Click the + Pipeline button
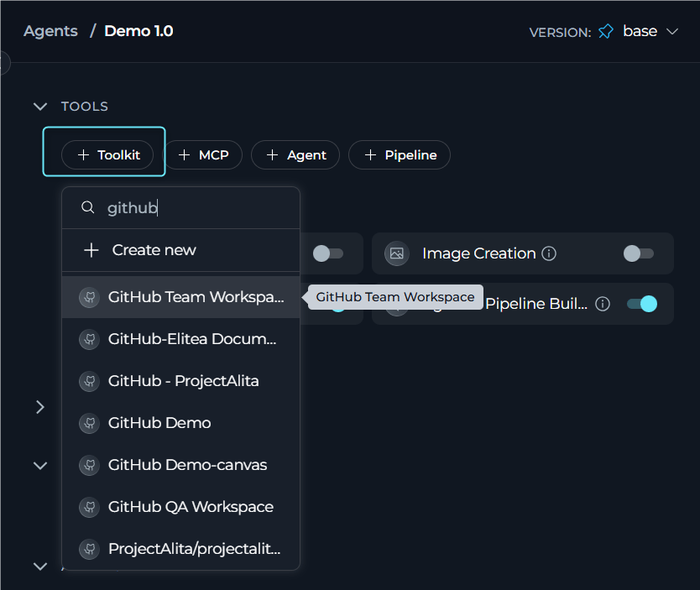This screenshot has width=700, height=590. click(x=400, y=155)
